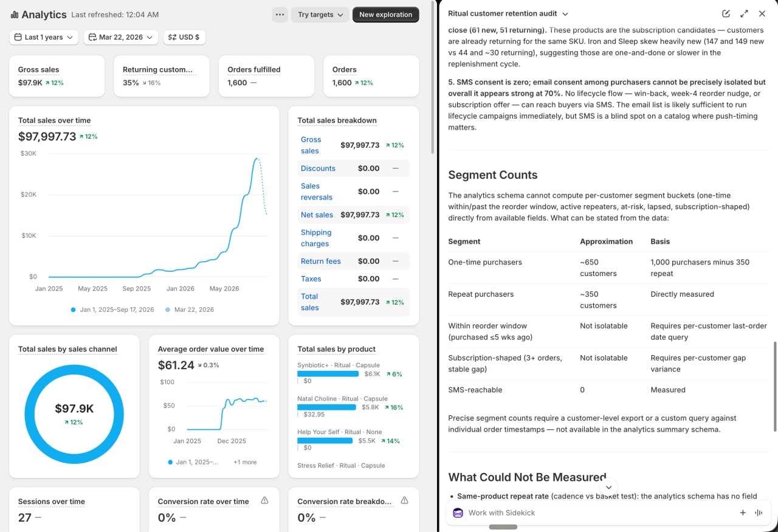Click the Analytics page vertical scrollbar
The height and width of the screenshot is (532, 778).
(432, 77)
